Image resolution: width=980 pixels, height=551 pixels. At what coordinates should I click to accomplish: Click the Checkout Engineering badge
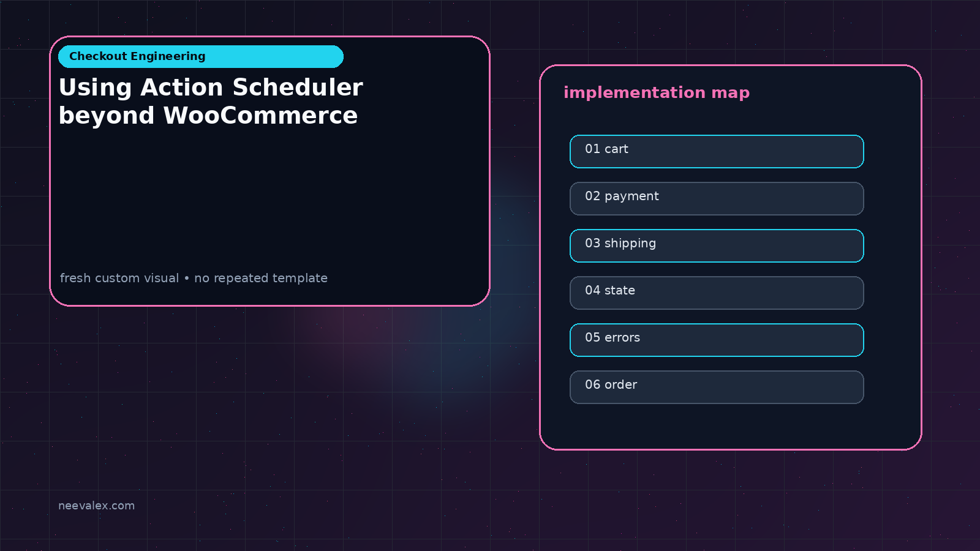(x=201, y=56)
